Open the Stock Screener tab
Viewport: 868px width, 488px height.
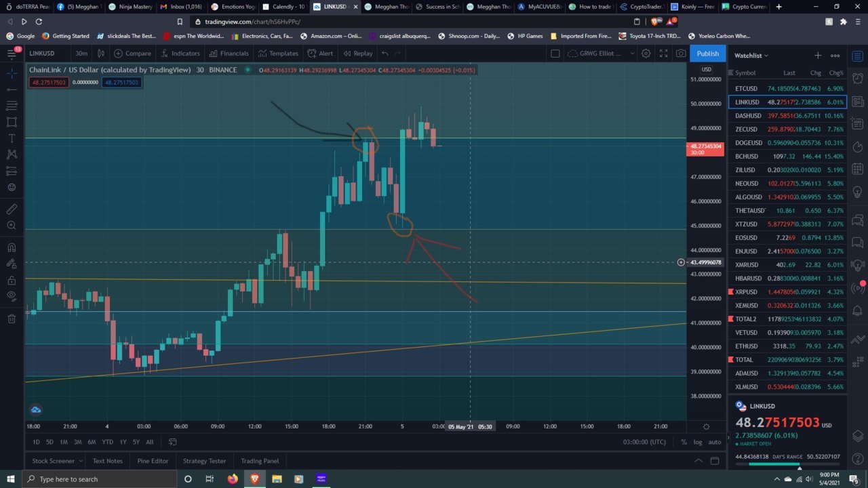[53, 461]
